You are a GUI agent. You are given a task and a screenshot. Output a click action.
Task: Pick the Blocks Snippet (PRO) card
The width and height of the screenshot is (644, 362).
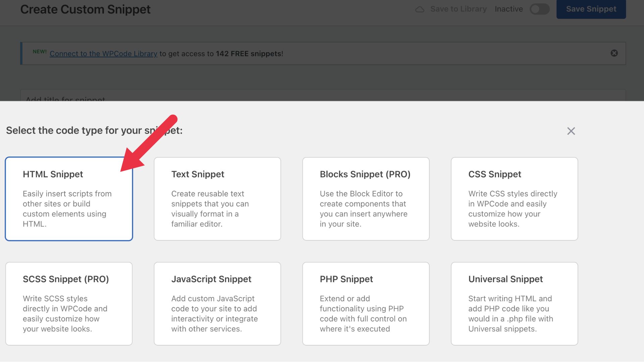[366, 199]
